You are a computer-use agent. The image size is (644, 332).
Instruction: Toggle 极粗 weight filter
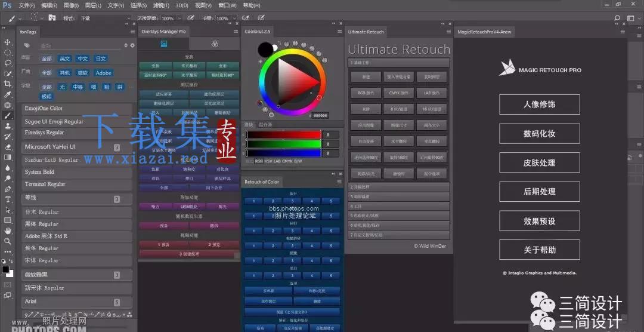pos(47,97)
